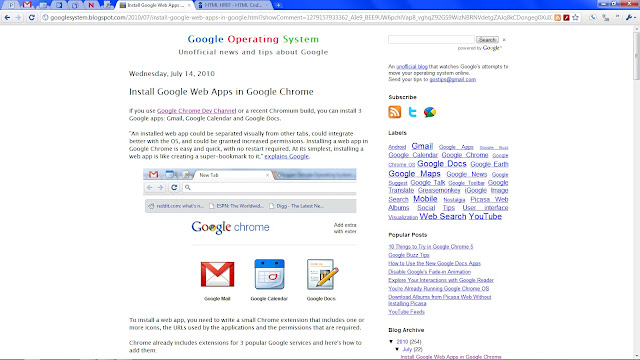
Task: Open a new tab with the plus button
Action: [278, 5]
